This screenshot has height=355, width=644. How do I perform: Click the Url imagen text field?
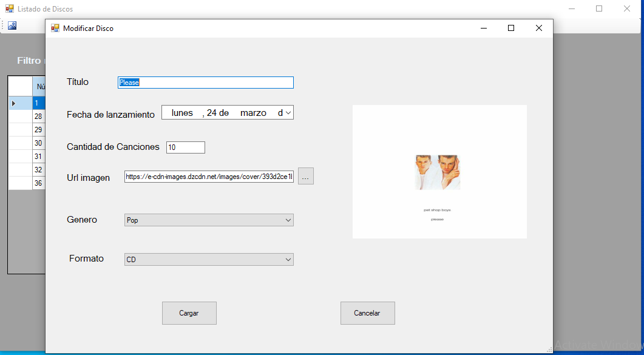tap(209, 177)
